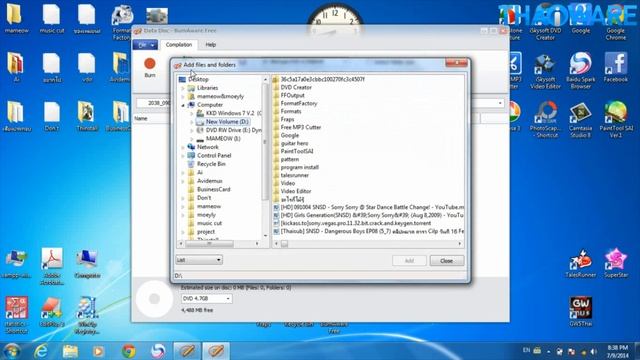The image size is (640, 360).
Task: Select the FormatFactory folder in file list
Action: 299,103
